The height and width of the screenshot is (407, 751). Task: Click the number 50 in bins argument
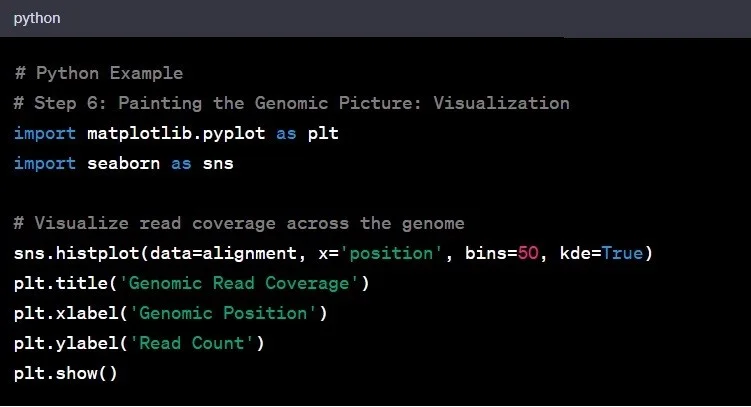click(528, 253)
